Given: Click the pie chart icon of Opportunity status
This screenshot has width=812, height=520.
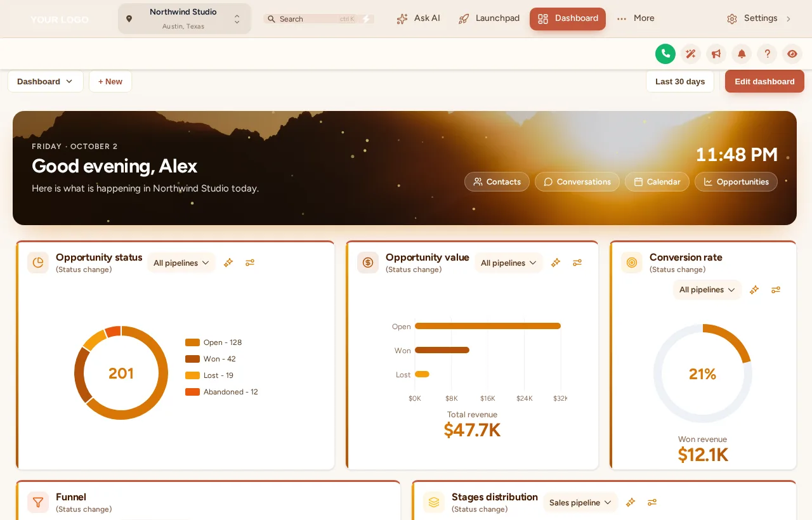Looking at the screenshot, I should 38,263.
